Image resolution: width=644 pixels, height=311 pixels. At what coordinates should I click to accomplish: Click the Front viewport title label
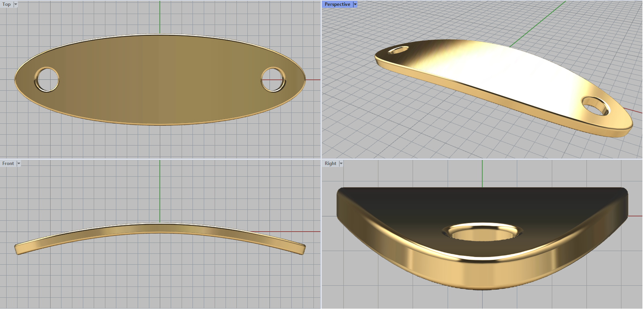(8, 164)
